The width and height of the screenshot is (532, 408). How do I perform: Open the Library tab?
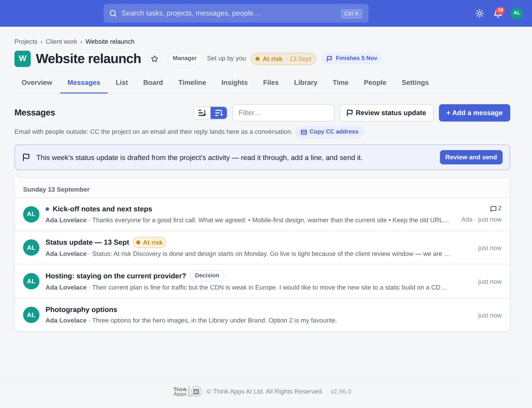click(x=306, y=83)
